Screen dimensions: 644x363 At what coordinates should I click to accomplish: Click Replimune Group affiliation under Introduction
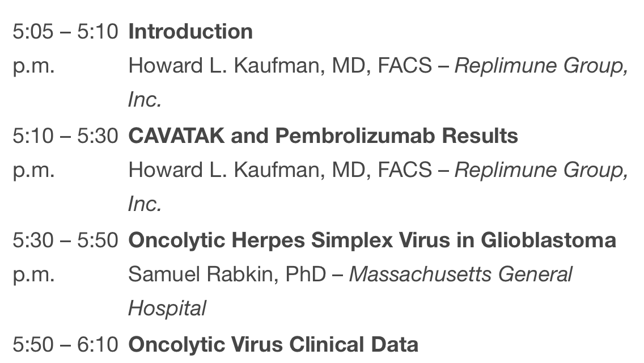(541, 66)
